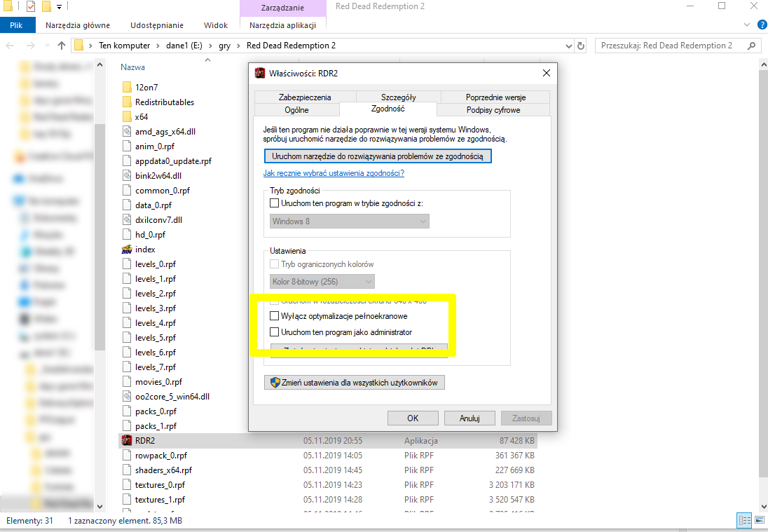Click the bink2w64.dll file icon
Viewport: 768px width, 532px height.
pos(127,175)
